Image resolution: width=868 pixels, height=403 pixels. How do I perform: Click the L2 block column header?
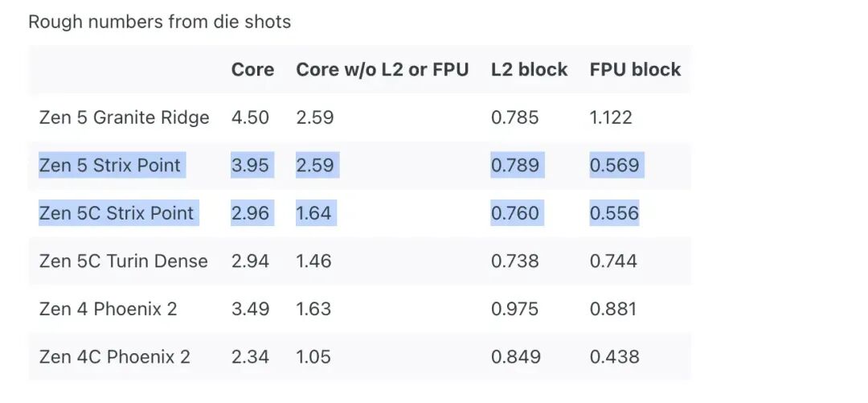point(529,70)
